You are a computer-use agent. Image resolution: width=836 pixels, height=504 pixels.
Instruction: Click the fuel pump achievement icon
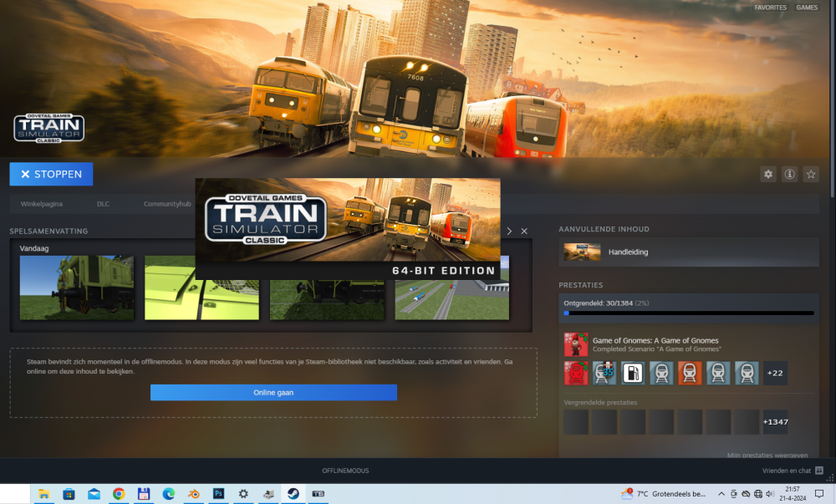click(x=633, y=373)
